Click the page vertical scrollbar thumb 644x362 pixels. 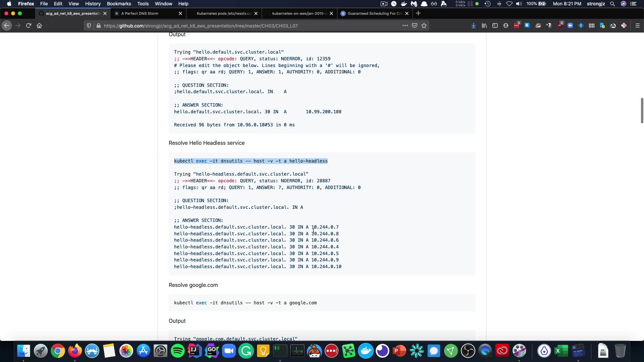pyautogui.click(x=642, y=111)
